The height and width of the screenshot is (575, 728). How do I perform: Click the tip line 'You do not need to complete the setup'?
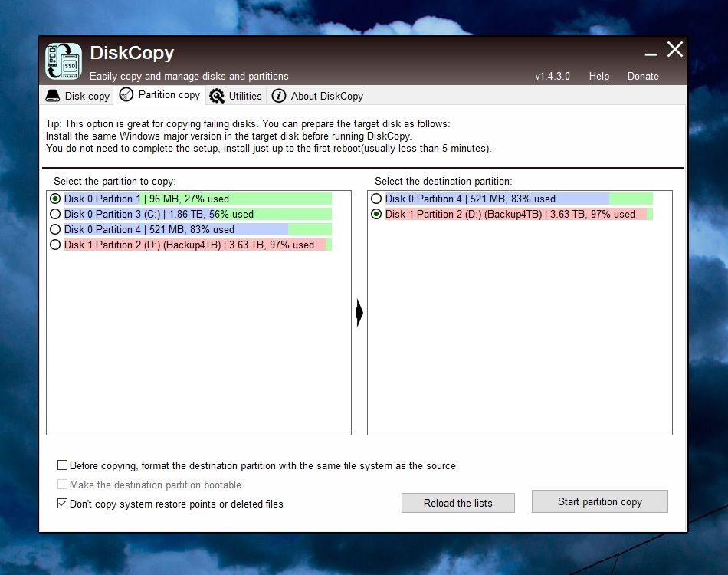coord(268,149)
